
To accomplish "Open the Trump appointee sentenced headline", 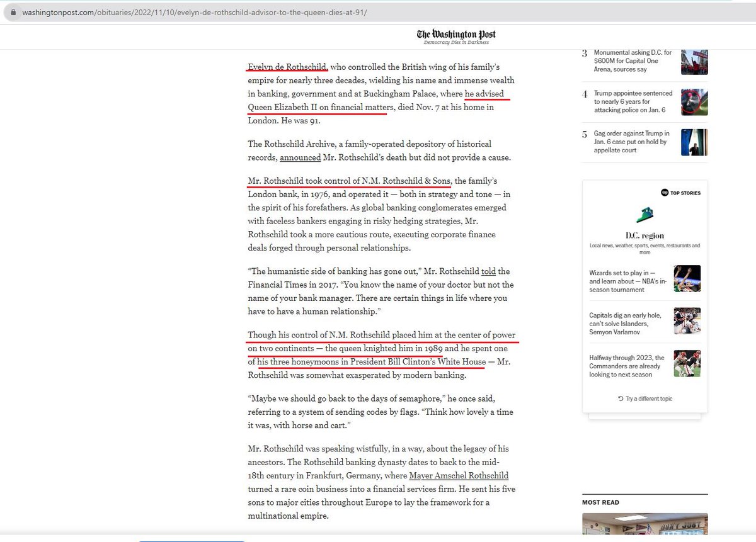I will coord(633,101).
